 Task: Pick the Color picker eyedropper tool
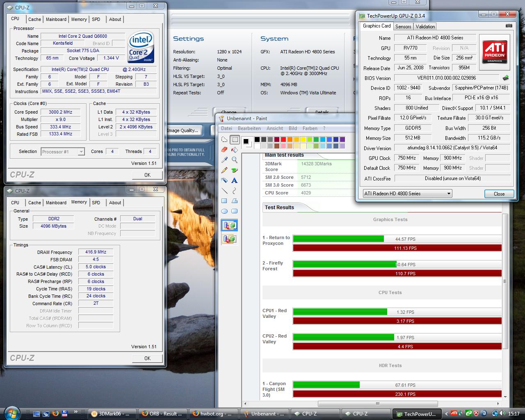coord(224,160)
